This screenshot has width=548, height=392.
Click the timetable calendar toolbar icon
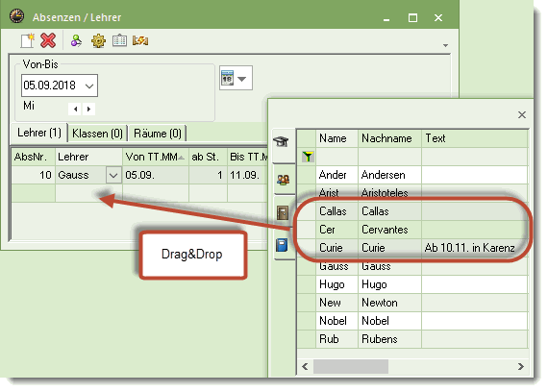[119, 40]
